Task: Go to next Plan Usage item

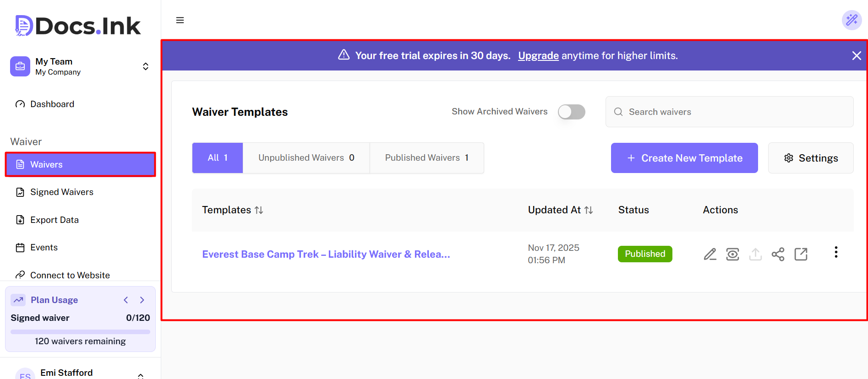Action: coord(142,300)
